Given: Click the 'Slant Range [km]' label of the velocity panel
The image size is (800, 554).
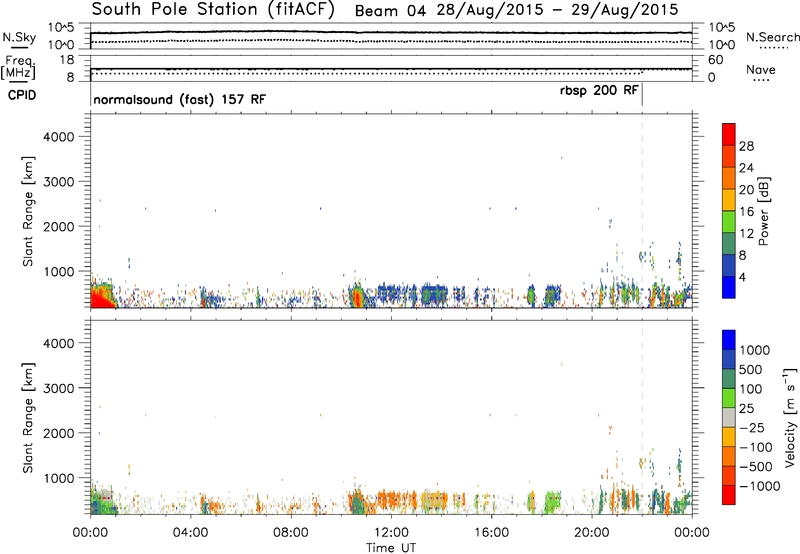Looking at the screenshot, I should (28, 418).
